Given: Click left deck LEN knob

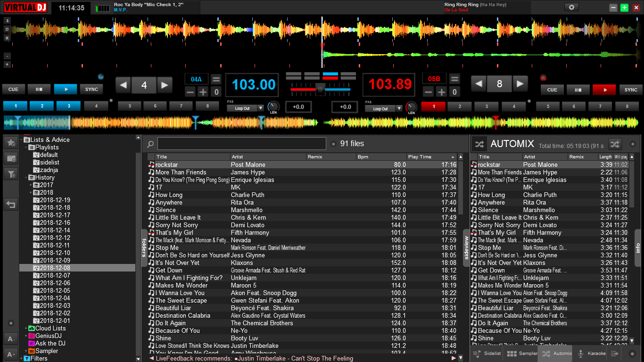Looking at the screenshot, I should coord(273,107).
